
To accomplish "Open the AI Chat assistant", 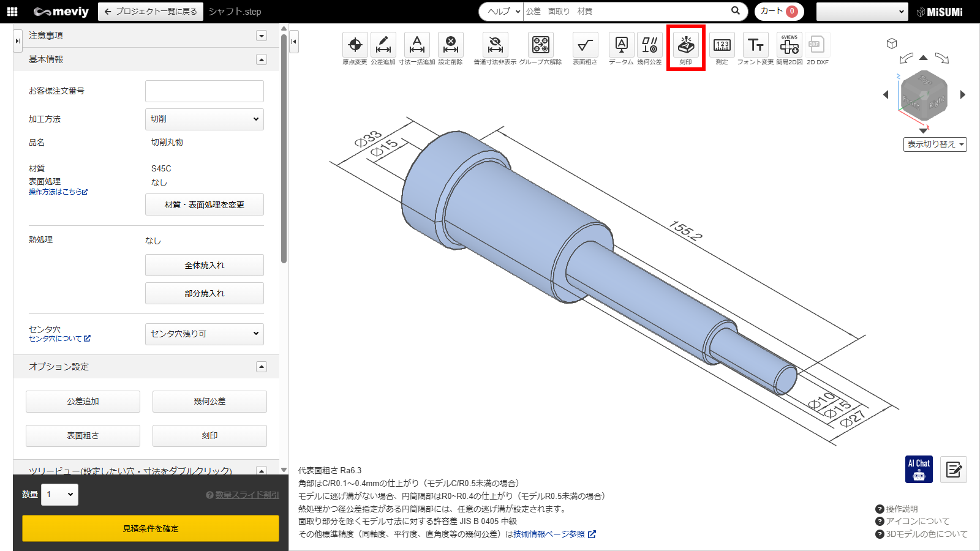I will (919, 470).
